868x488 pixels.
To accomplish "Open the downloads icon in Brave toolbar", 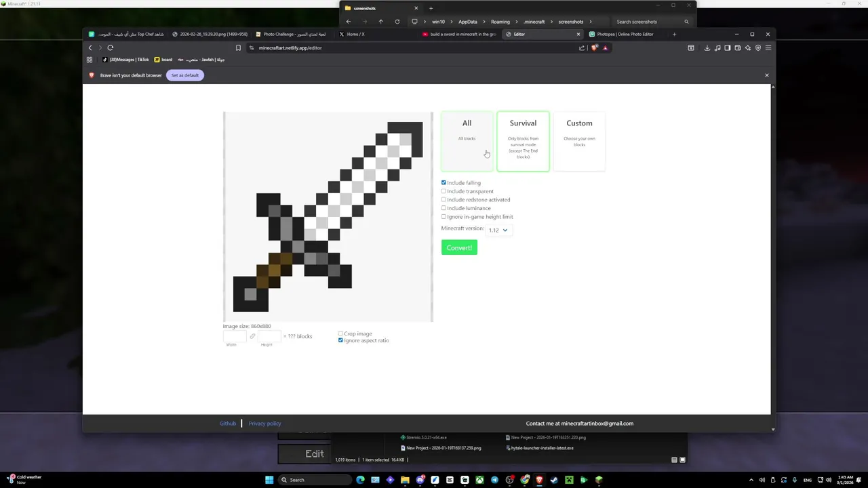I will [707, 47].
